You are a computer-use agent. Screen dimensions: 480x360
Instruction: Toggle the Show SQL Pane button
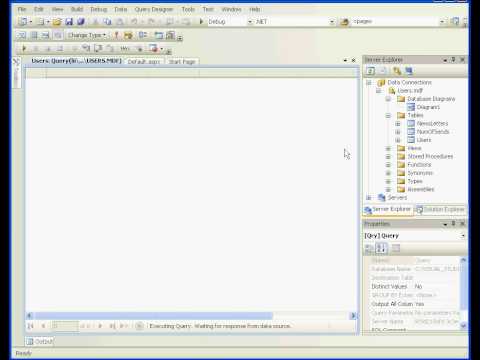46,35
